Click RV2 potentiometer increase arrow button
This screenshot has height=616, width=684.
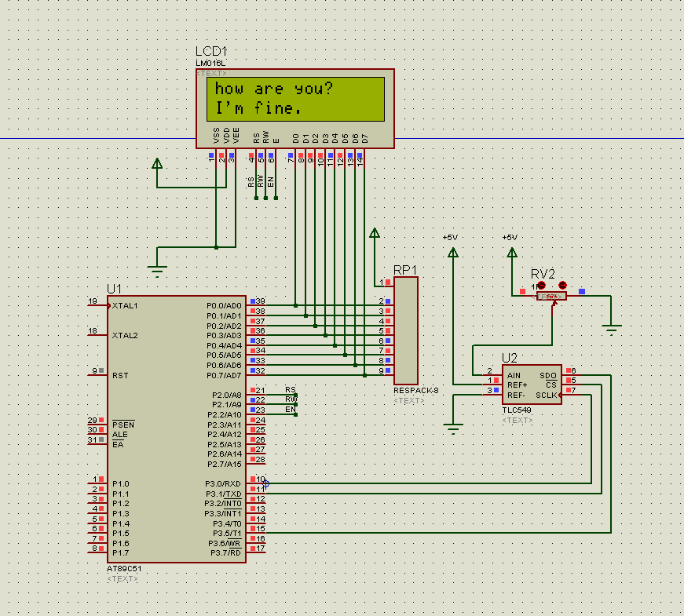pyautogui.click(x=563, y=285)
